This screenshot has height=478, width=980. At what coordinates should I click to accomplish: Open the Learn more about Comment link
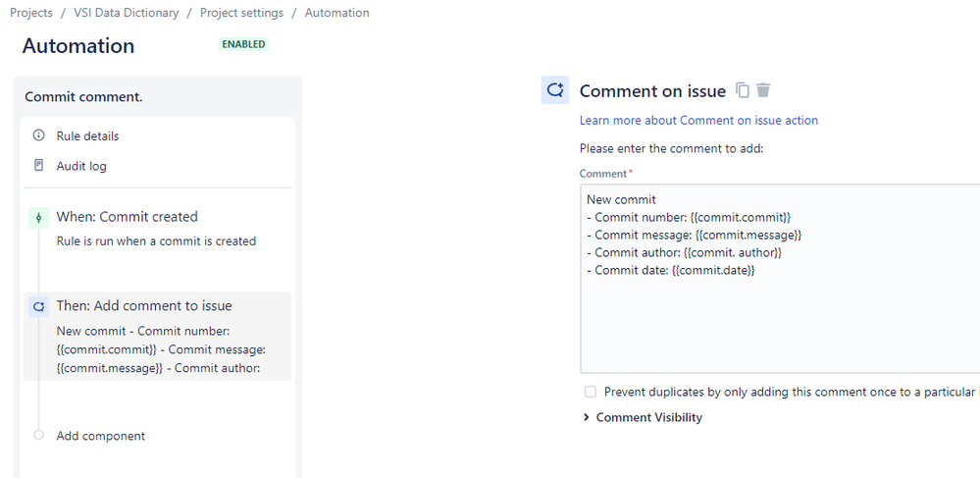[x=698, y=120]
